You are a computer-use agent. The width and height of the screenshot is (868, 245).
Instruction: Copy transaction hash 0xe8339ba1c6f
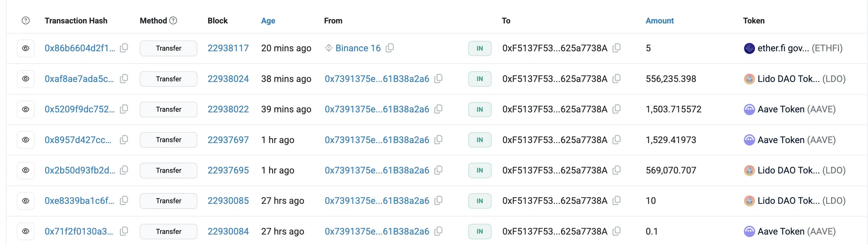click(x=124, y=201)
